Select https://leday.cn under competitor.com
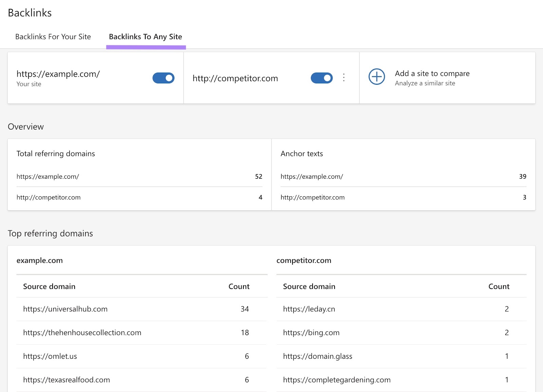 click(309, 309)
